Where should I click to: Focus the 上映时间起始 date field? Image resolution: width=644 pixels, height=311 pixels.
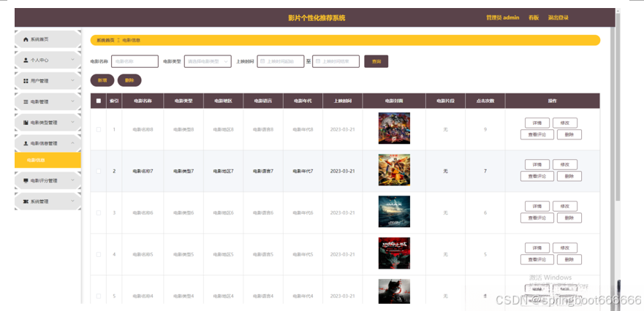tap(281, 61)
